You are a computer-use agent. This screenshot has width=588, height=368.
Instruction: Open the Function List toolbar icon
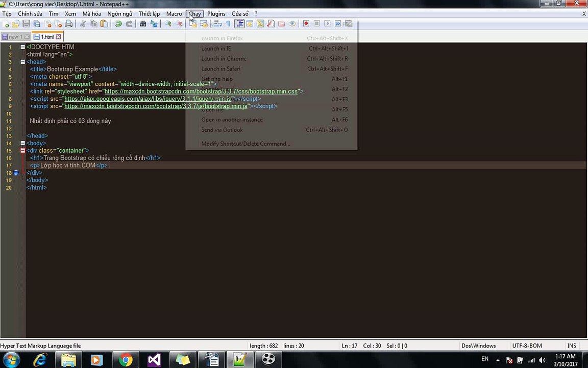(271, 24)
